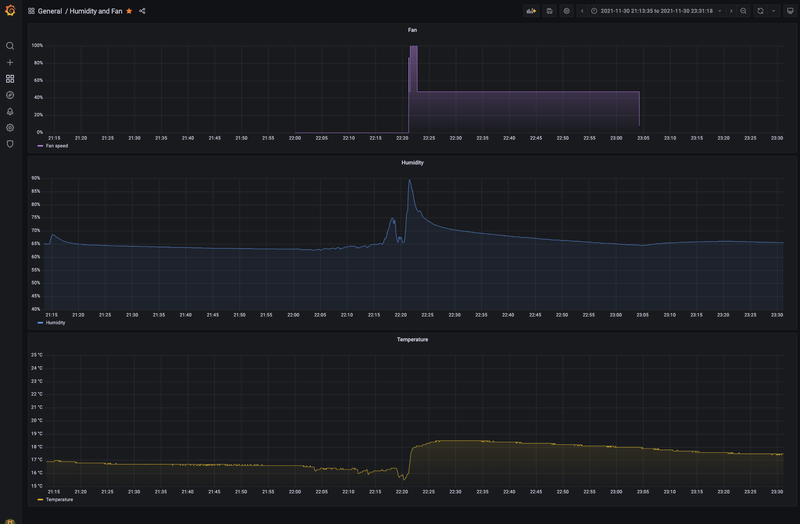Open the Dashboards grid icon in sidebar

coord(10,79)
